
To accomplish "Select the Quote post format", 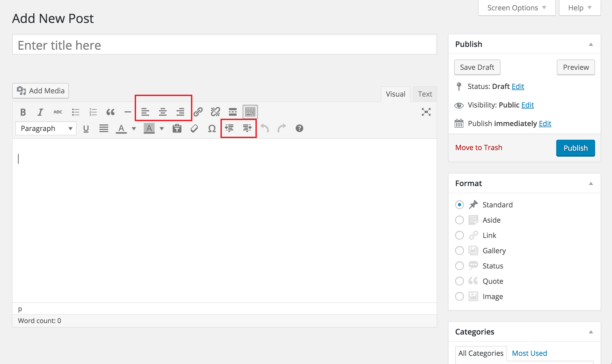I will click(459, 281).
